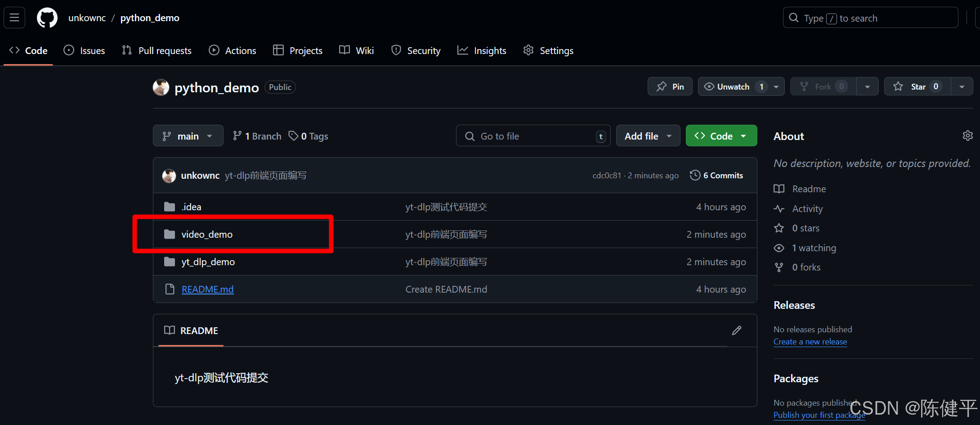Viewport: 980px width, 425px height.
Task: Click the Go to file search box
Action: [x=533, y=136]
